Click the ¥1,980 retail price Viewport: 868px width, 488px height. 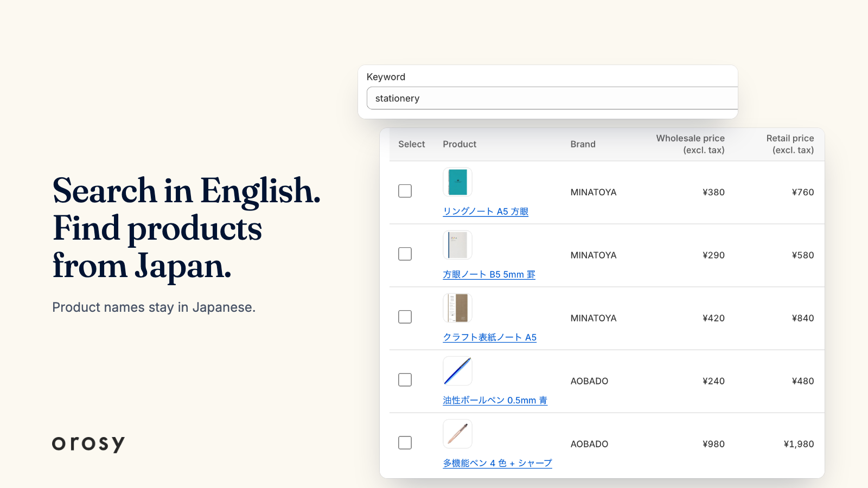point(799,444)
